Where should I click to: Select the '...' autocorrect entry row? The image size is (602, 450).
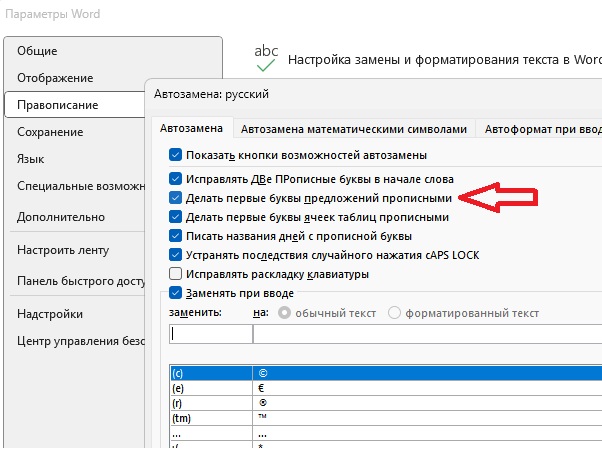pyautogui.click(x=386, y=434)
